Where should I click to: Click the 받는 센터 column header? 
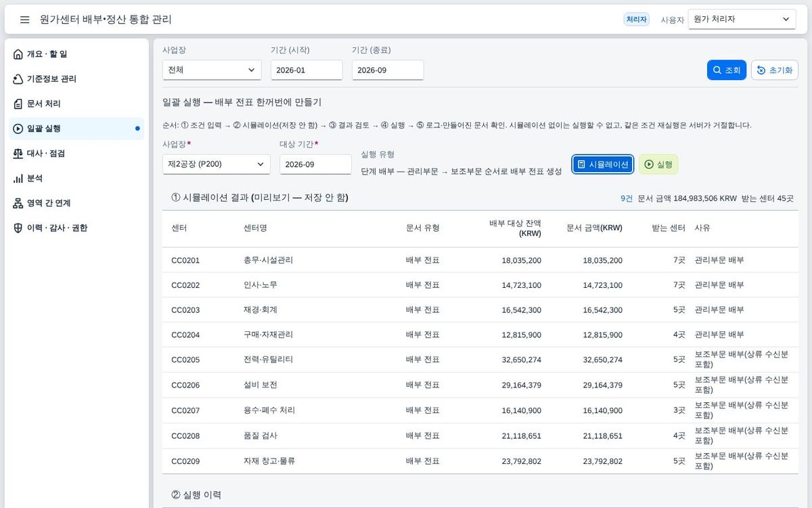(669, 228)
